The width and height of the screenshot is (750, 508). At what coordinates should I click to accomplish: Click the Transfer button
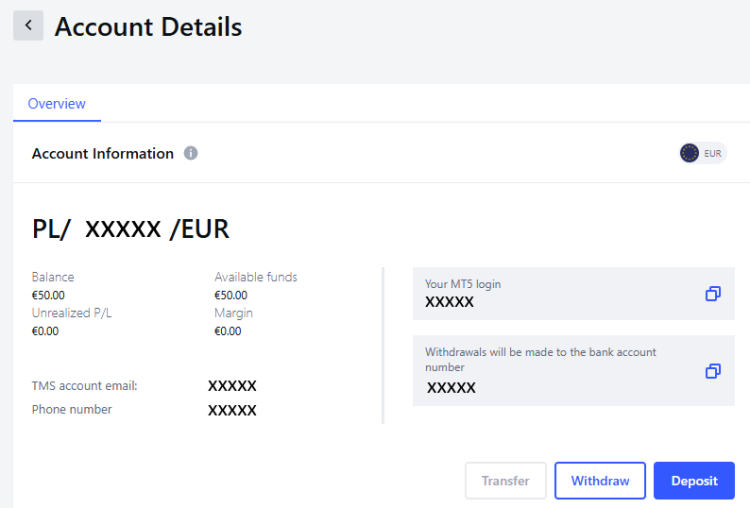point(505,481)
